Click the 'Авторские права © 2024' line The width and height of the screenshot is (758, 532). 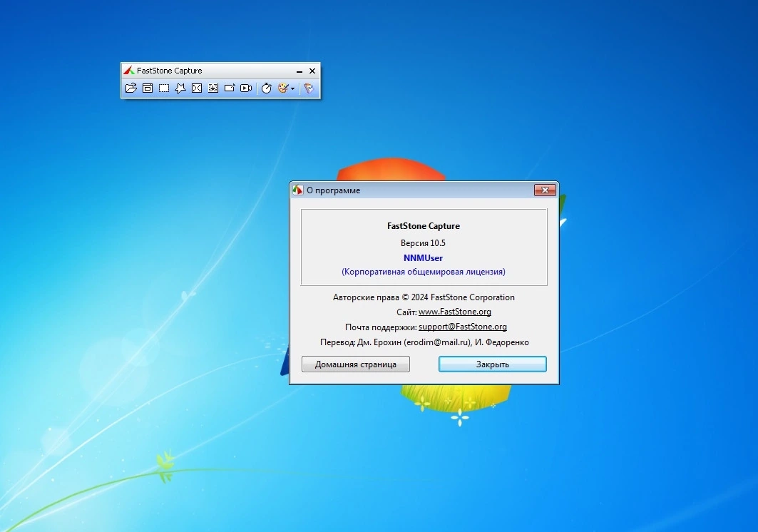[424, 297]
